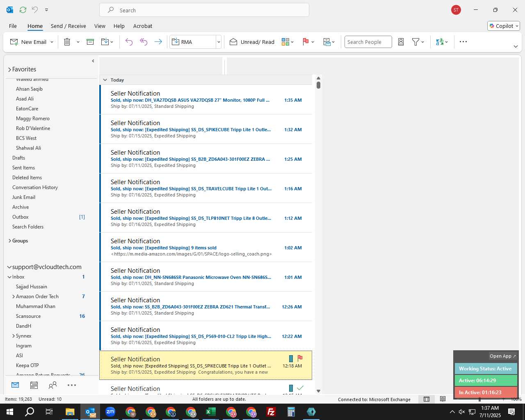This screenshot has width=525, height=420.
Task: Switch to Calendar view icon
Action: point(34,385)
